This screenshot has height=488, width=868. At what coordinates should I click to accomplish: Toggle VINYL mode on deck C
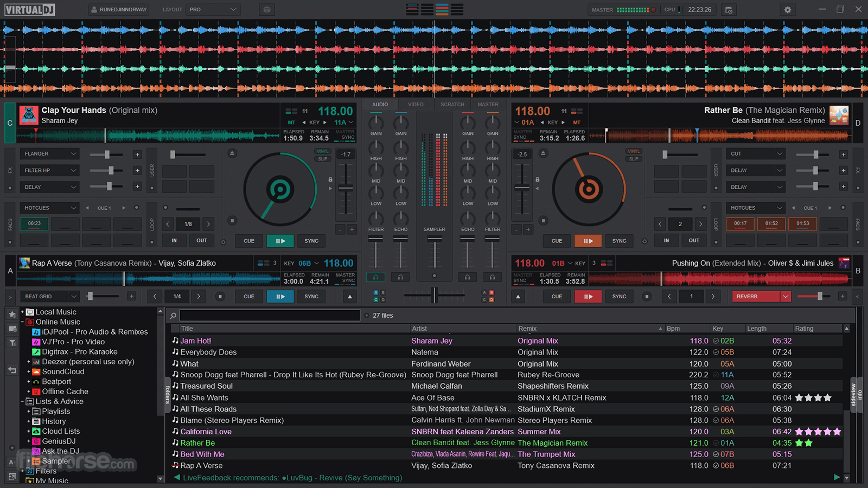click(323, 151)
